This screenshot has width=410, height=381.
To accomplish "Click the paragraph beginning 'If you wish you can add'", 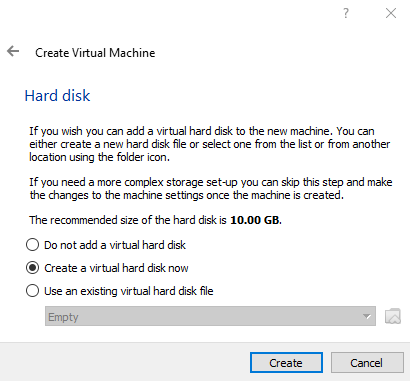I will pos(210,144).
